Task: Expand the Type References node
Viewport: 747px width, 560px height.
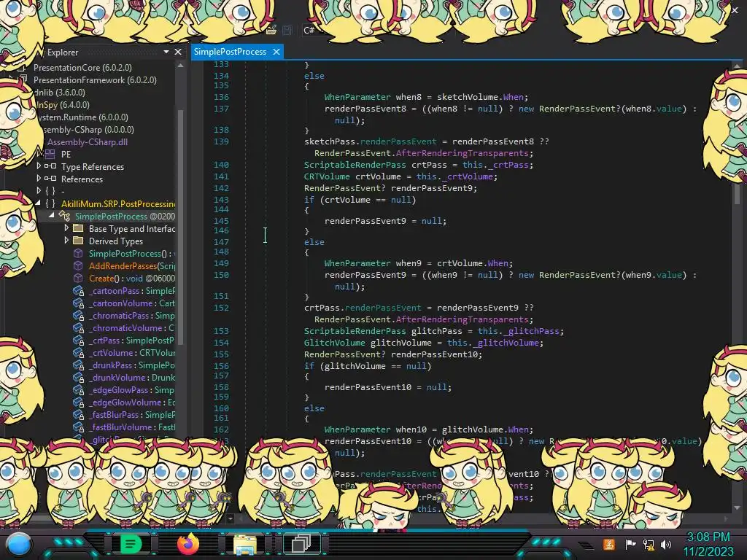Action: point(39,166)
